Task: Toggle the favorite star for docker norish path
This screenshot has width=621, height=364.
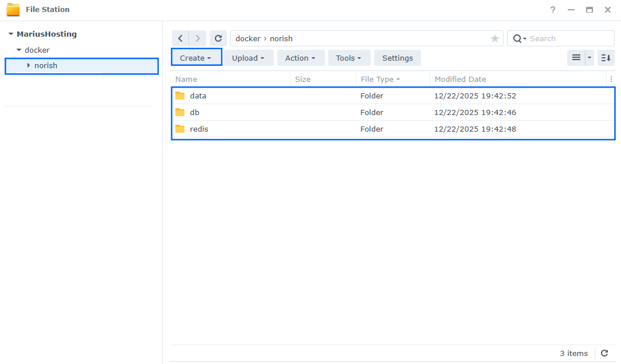Action: click(494, 38)
